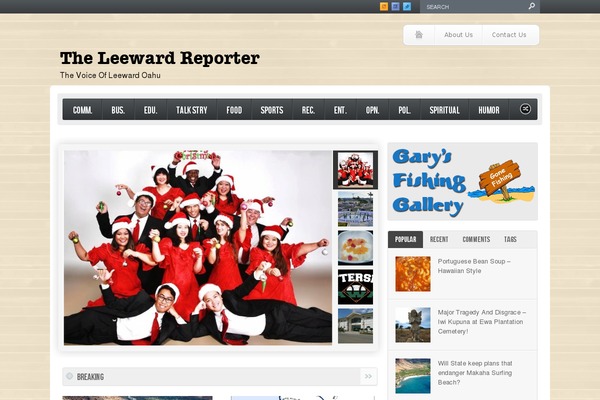Focus the Search input field
600x400 pixels.
[474, 7]
